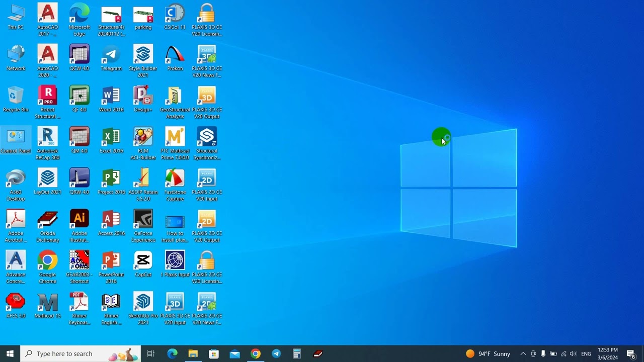
Task: Select the Excel 2016 shortcut
Action: [x=111, y=141]
